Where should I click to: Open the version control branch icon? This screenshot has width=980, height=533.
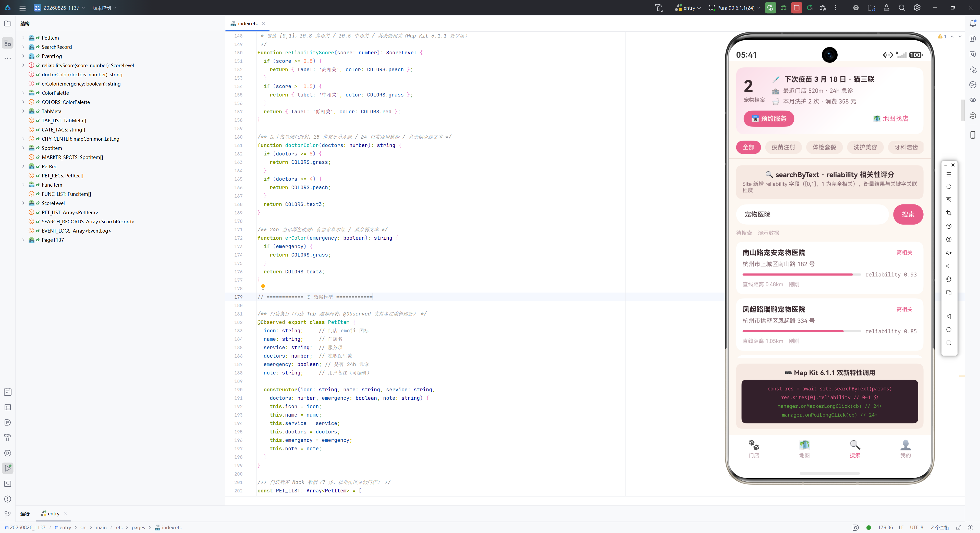click(8, 514)
